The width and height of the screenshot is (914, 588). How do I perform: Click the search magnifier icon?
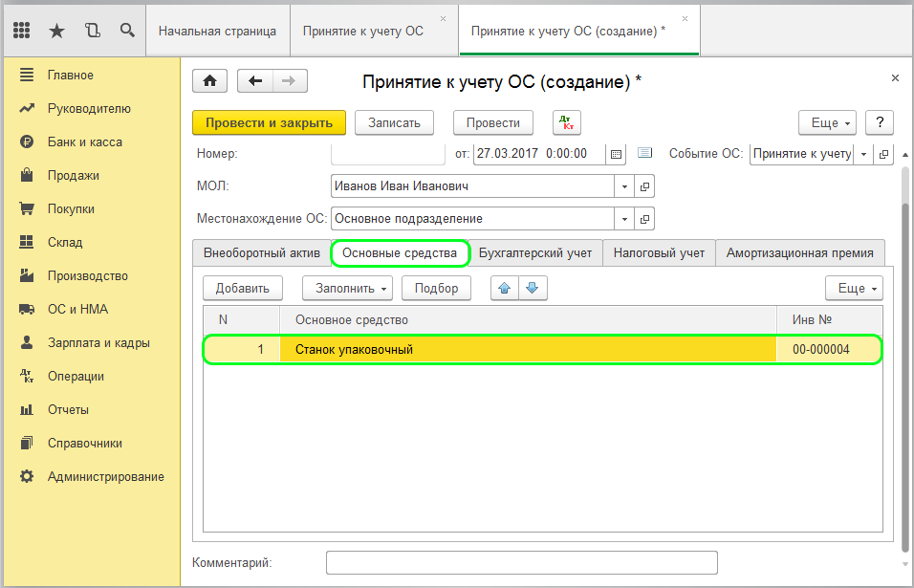pos(127,31)
